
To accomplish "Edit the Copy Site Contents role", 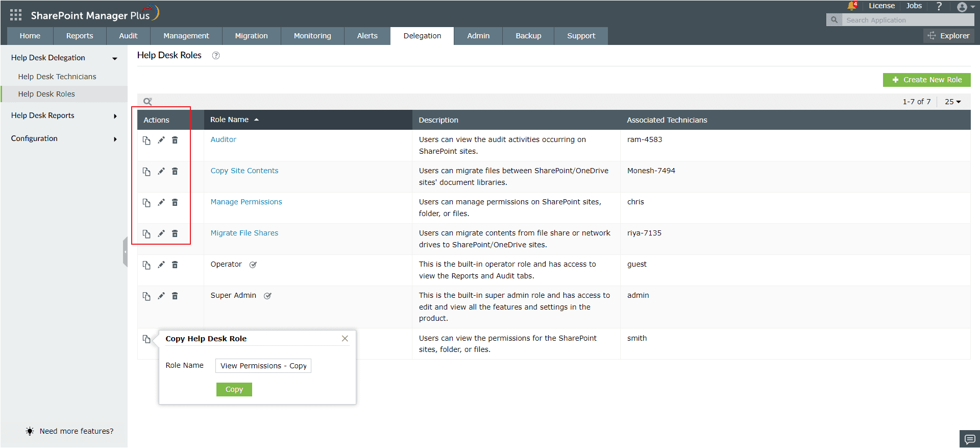I will [x=161, y=171].
